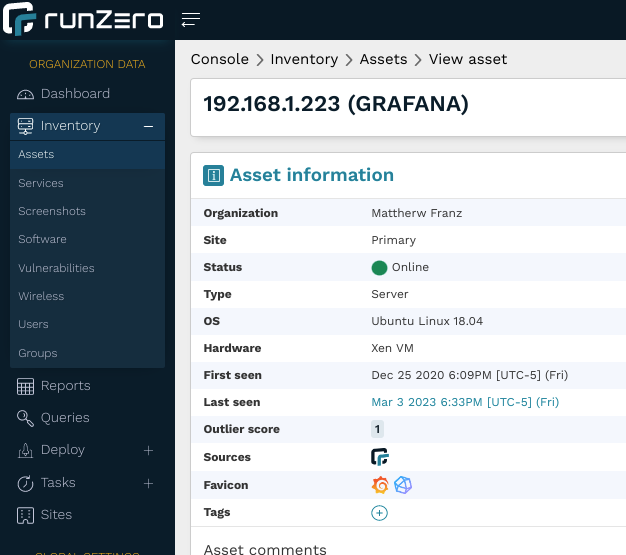Click the Outlier score badge
This screenshot has height=555, width=626.
(377, 429)
